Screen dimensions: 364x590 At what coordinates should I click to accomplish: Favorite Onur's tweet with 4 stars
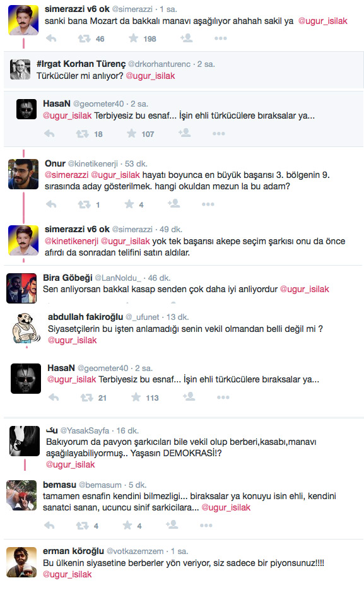coord(129,204)
